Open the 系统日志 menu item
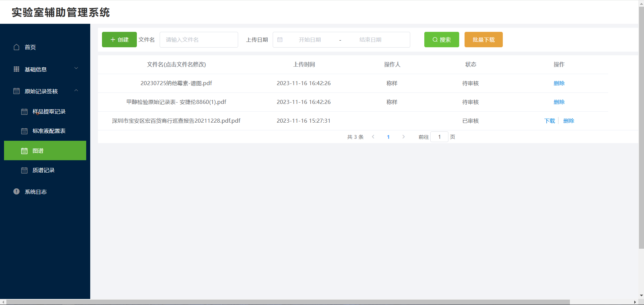The image size is (644, 305). coord(45,192)
